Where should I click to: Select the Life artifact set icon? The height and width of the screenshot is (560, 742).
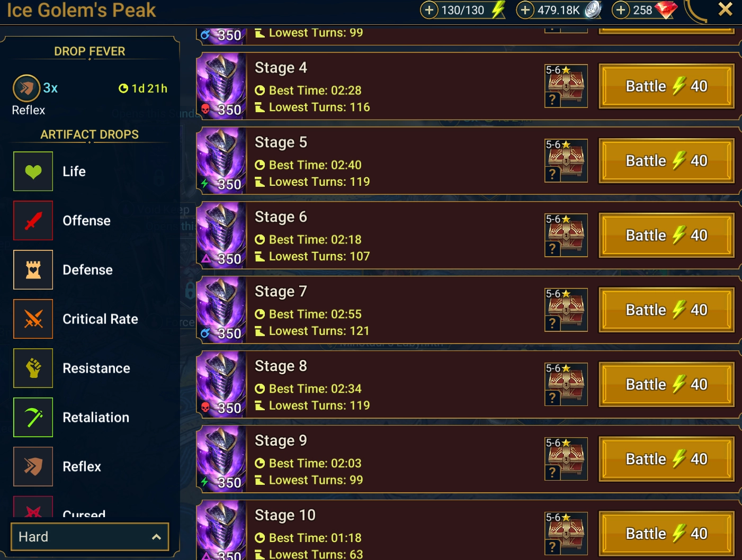pos(33,171)
